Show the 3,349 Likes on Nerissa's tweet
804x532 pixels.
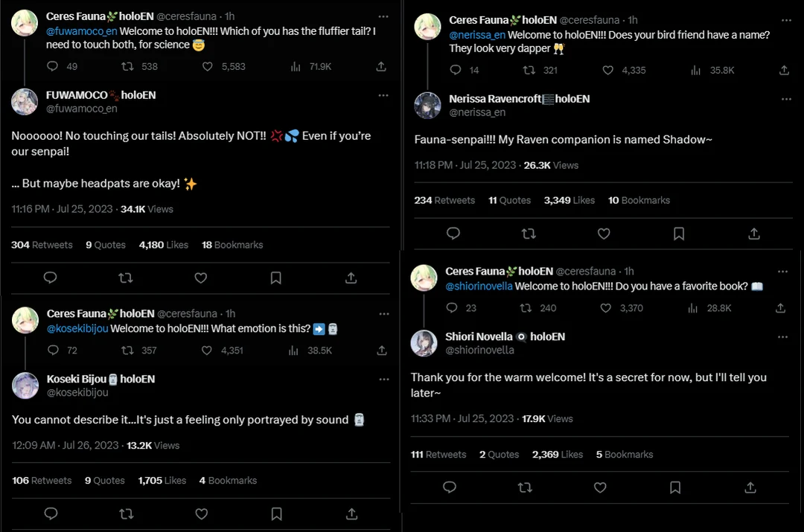pos(569,200)
